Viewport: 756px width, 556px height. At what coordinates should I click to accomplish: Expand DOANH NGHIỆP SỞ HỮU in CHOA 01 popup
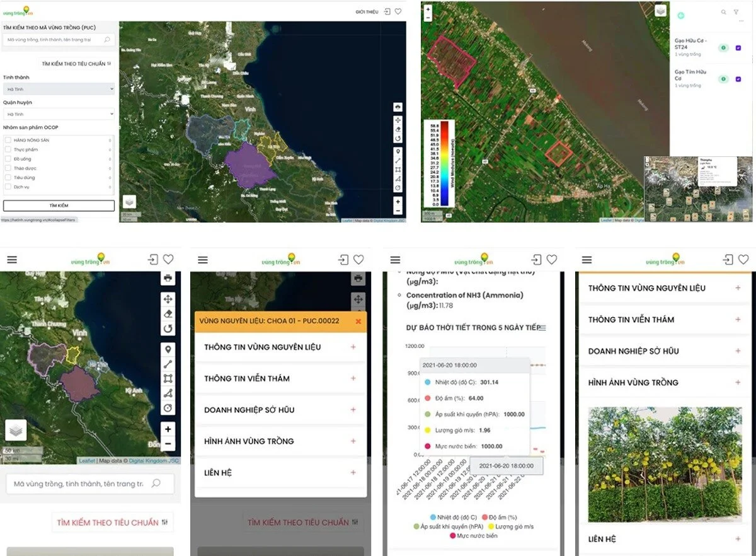pos(280,410)
